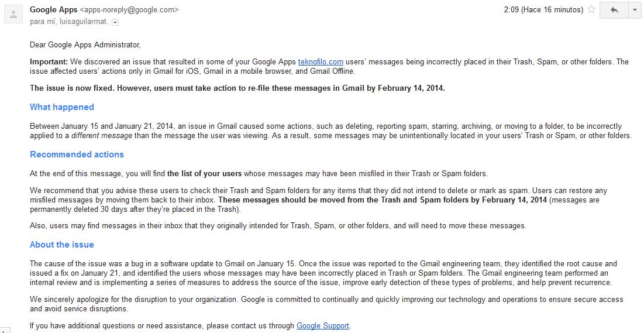Screen dimensions: 644x333
Task: Click the sender name Google Apps
Action: (54, 9)
